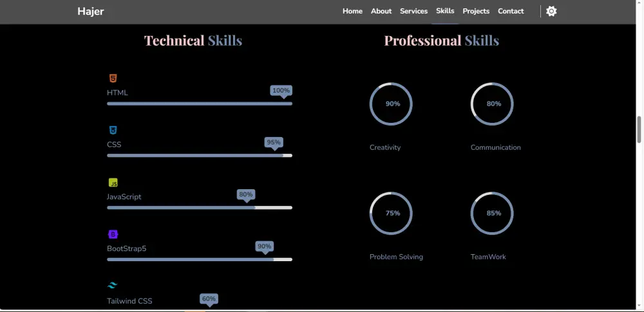This screenshot has height=312, width=644.
Task: Click the scrollbar up arrow
Action: click(x=639, y=3)
